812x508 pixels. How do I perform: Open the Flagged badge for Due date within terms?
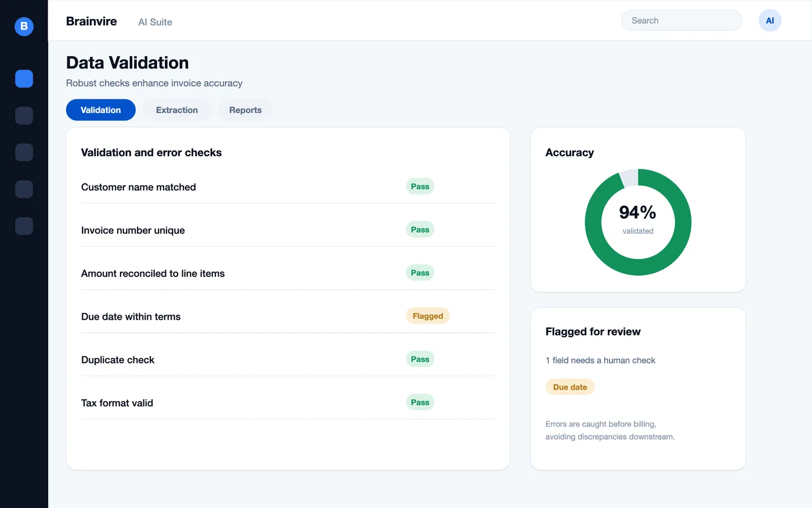pos(428,316)
